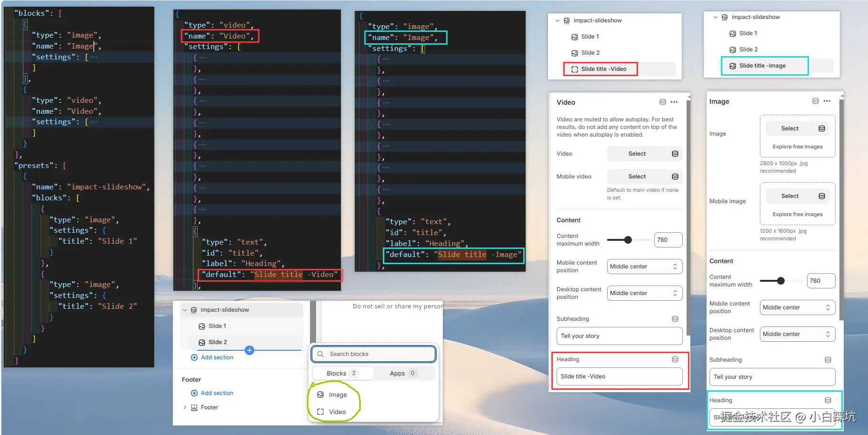Expand folded settings of image block in left code
Image resolution: width=868 pixels, height=435 pixels.
[94, 57]
